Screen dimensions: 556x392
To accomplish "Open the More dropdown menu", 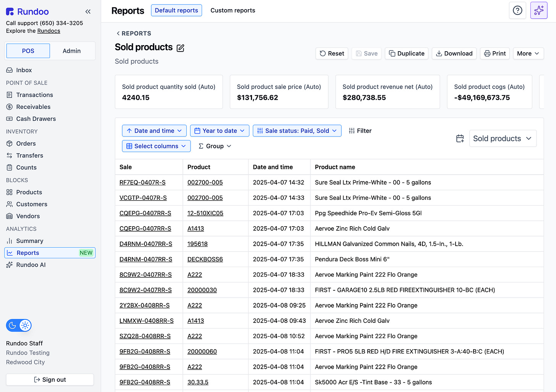I will (x=528, y=53).
